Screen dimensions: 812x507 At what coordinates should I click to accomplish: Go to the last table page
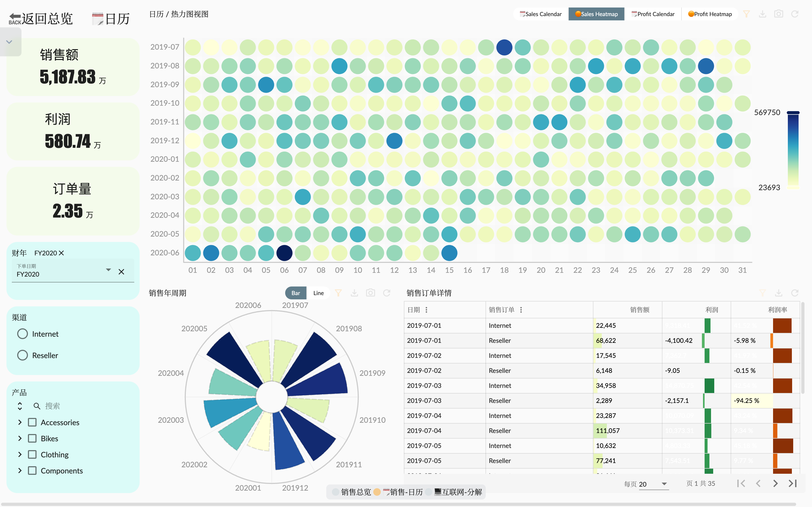pos(792,483)
